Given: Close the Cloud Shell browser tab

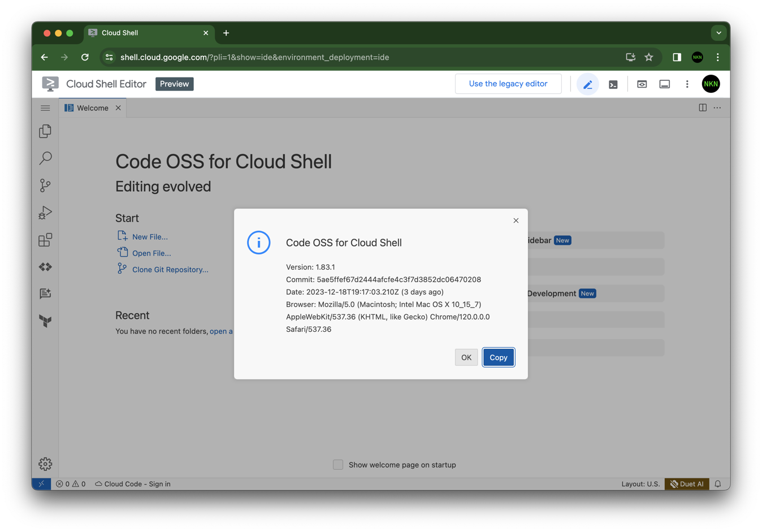Looking at the screenshot, I should [206, 33].
